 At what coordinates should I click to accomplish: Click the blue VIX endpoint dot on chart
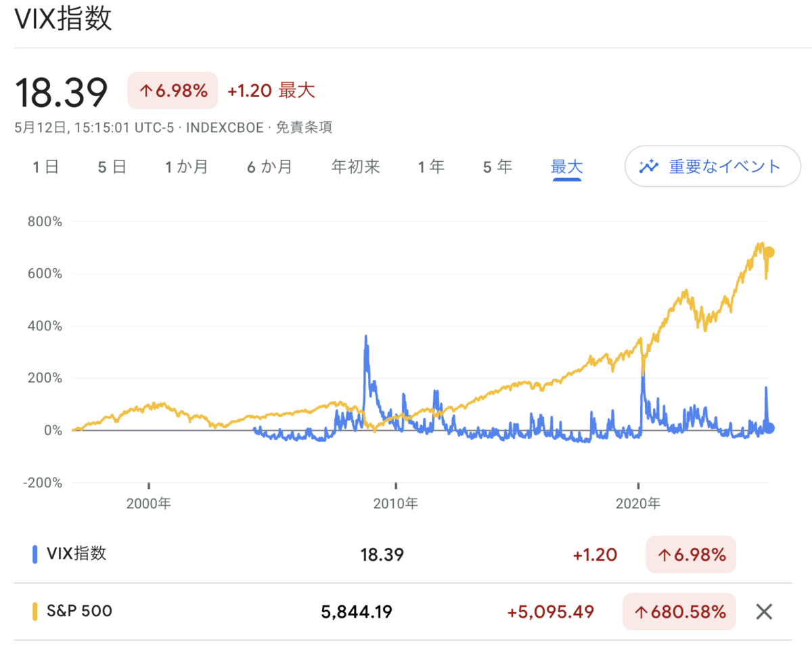[769, 428]
